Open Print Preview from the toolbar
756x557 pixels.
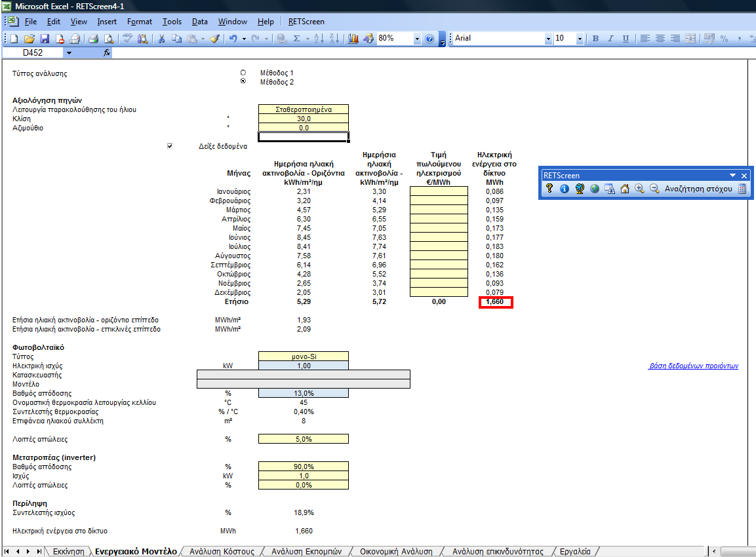(x=109, y=39)
